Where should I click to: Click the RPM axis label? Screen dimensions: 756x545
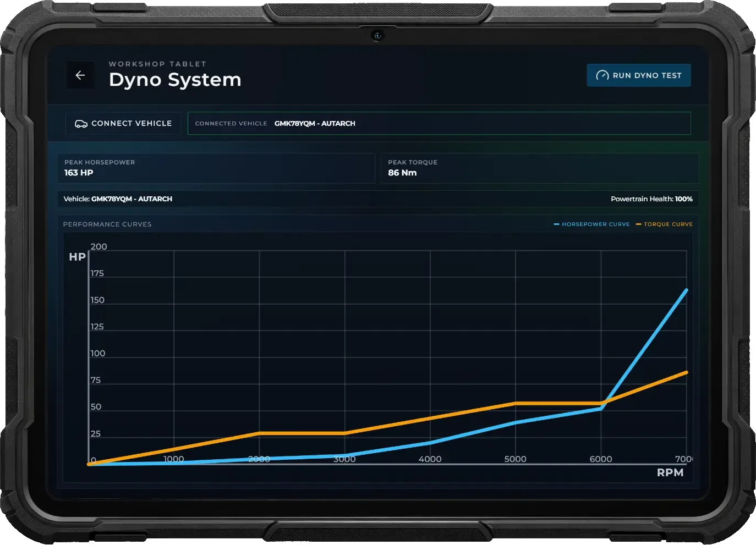(670, 472)
